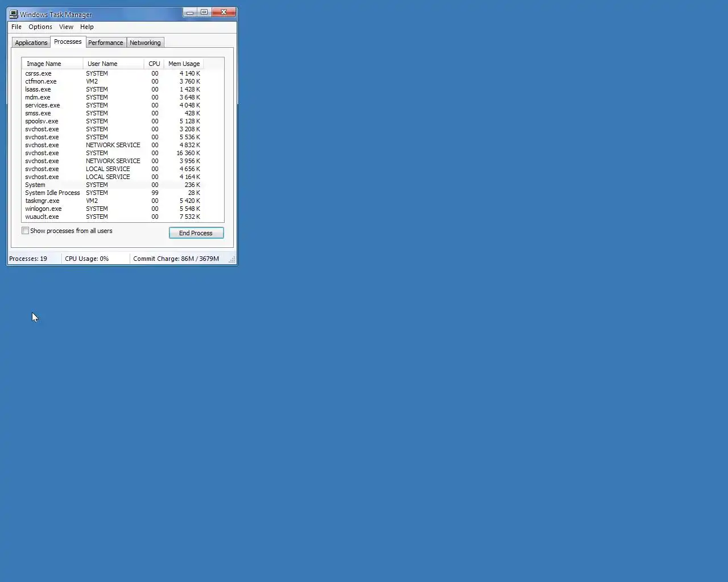Select the smss.exe process
The width and height of the screenshot is (728, 582).
point(112,113)
